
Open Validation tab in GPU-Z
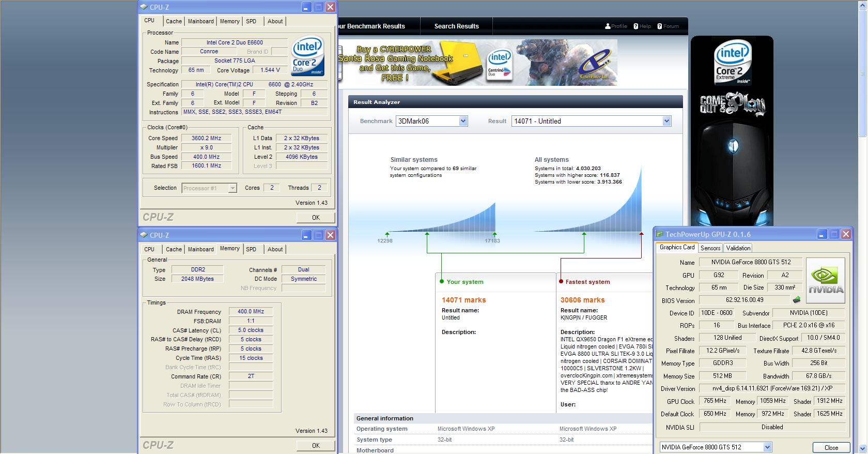tap(738, 248)
